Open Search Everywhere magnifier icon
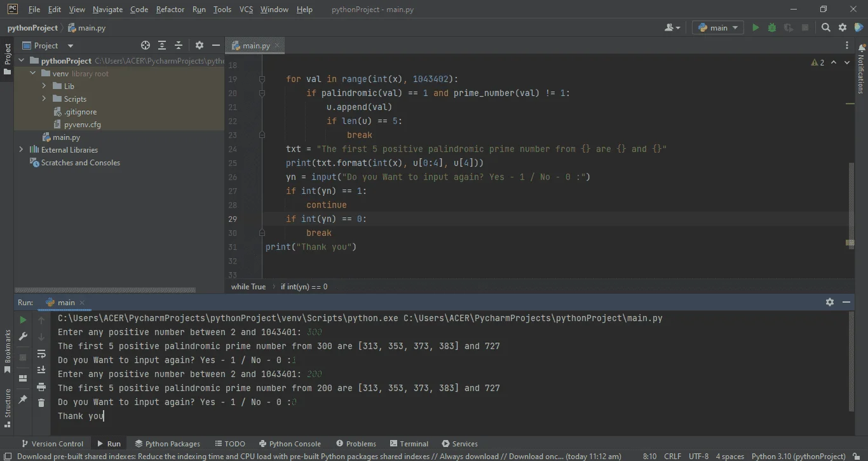This screenshot has width=868, height=461. click(825, 27)
